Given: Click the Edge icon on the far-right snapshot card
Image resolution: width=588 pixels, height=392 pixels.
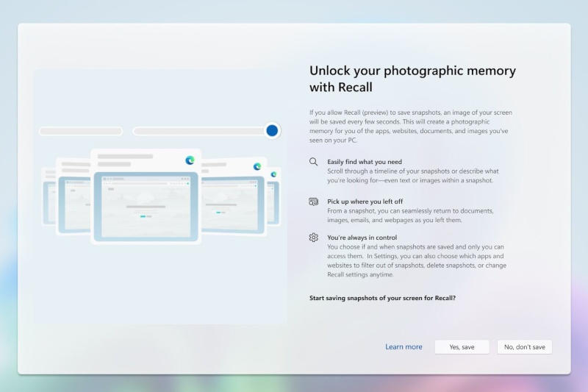Looking at the screenshot, I should [x=273, y=174].
